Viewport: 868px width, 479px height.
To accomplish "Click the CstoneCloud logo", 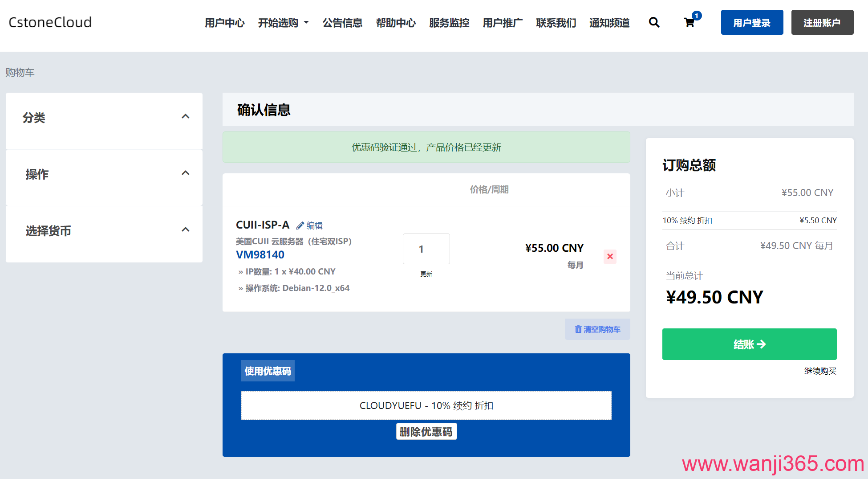I will coord(49,22).
